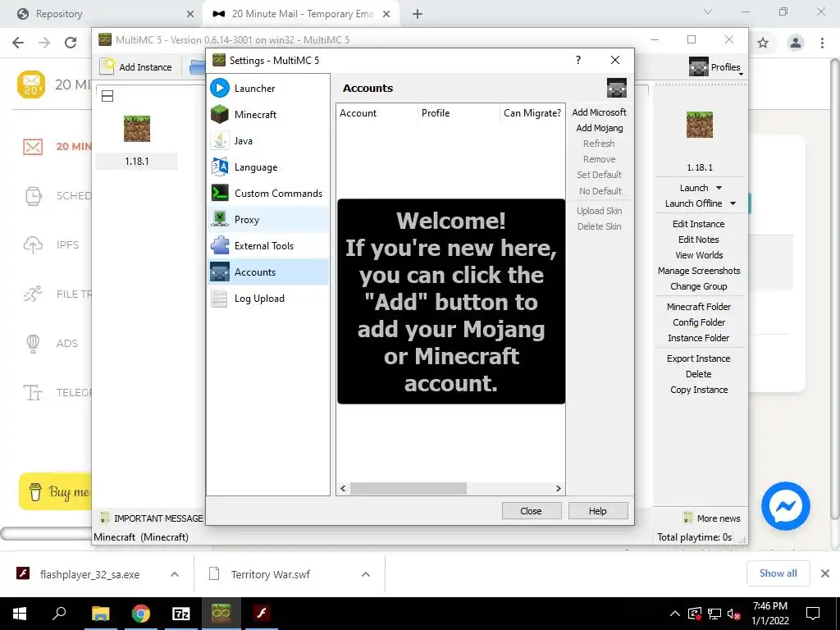The height and width of the screenshot is (630, 840).
Task: Open the Launcher settings page
Action: pyautogui.click(x=268, y=89)
